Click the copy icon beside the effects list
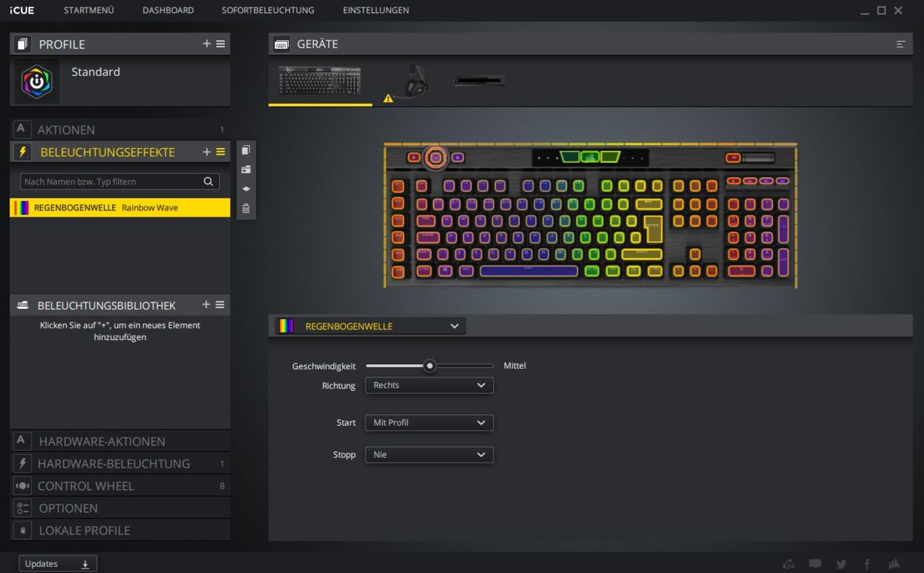Screen dimensions: 924x573 click(x=246, y=150)
